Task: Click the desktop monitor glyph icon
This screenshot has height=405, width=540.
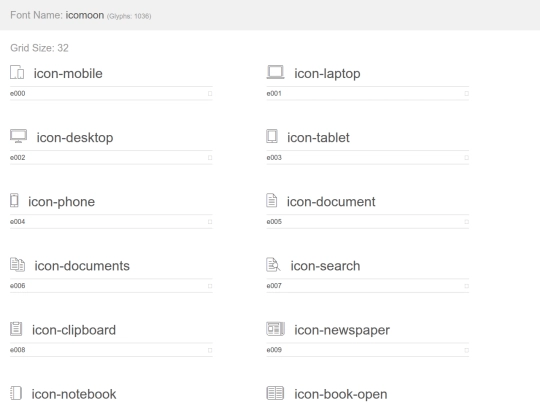Action: pyautogui.click(x=19, y=136)
